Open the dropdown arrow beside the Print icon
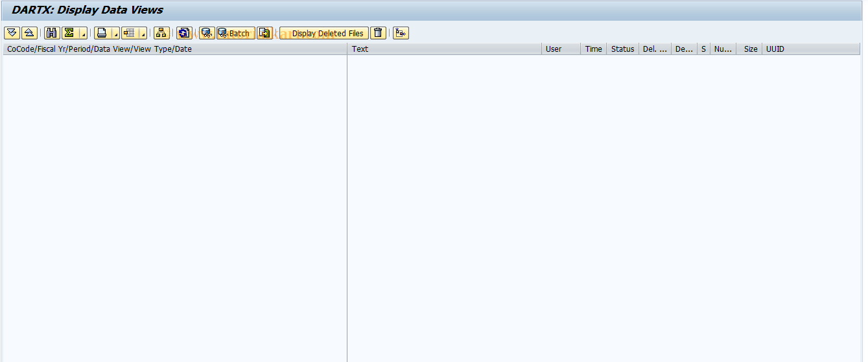Image resolution: width=868 pixels, height=362 pixels. (x=116, y=33)
